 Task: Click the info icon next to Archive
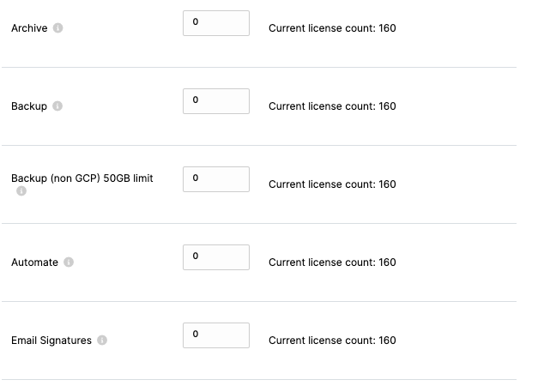pyautogui.click(x=58, y=27)
